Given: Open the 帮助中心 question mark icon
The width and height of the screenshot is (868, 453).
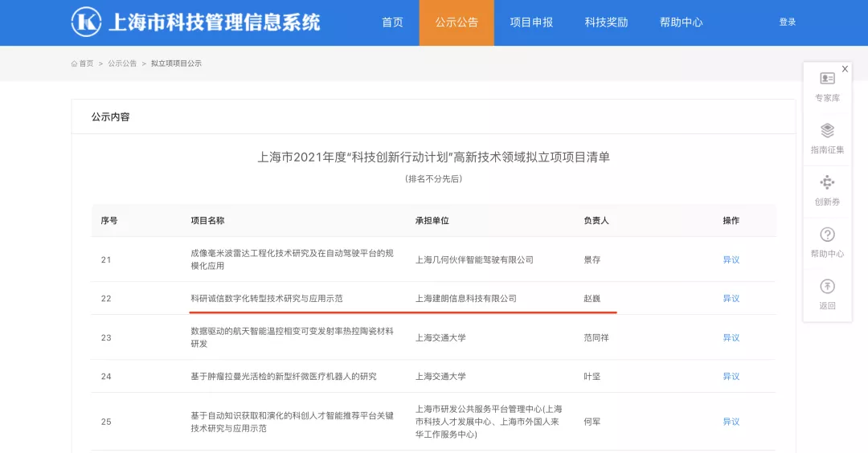Looking at the screenshot, I should pyautogui.click(x=827, y=235).
